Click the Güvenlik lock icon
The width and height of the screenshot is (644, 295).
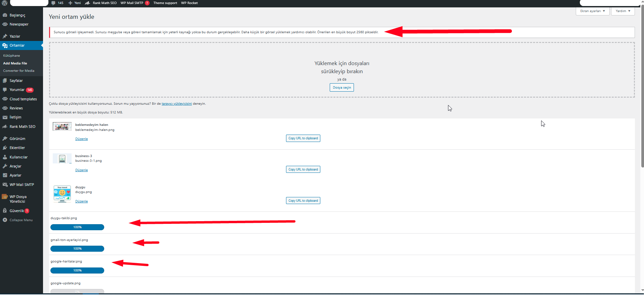5,211
